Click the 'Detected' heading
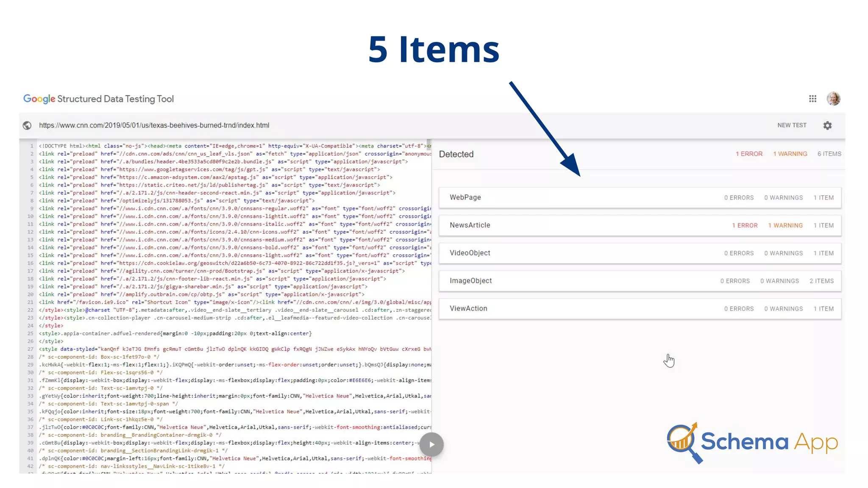Image resolution: width=868 pixels, height=488 pixels. tap(456, 154)
